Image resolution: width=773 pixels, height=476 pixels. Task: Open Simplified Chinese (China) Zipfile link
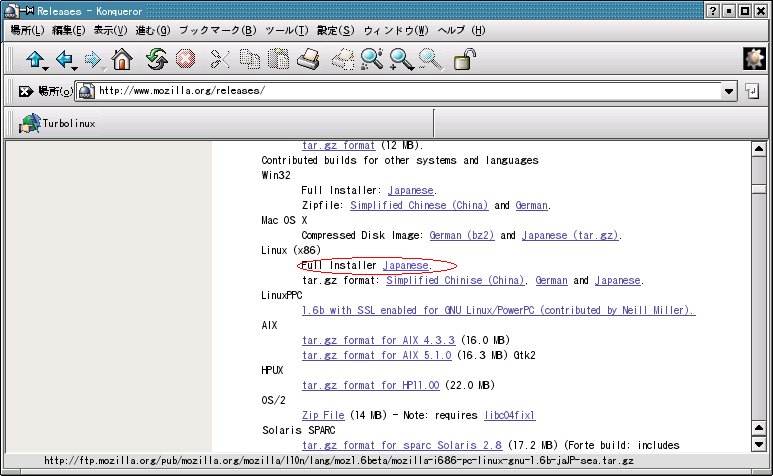coord(419,205)
